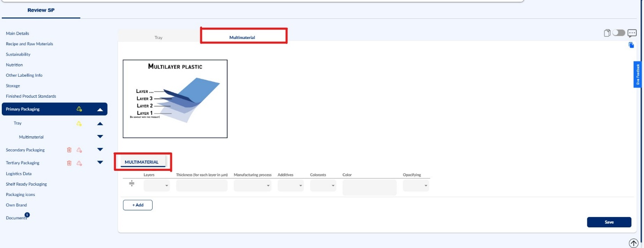This screenshot has width=644, height=248.
Task: Delete Tertiary Packaging with its trash icon
Action: click(69, 163)
